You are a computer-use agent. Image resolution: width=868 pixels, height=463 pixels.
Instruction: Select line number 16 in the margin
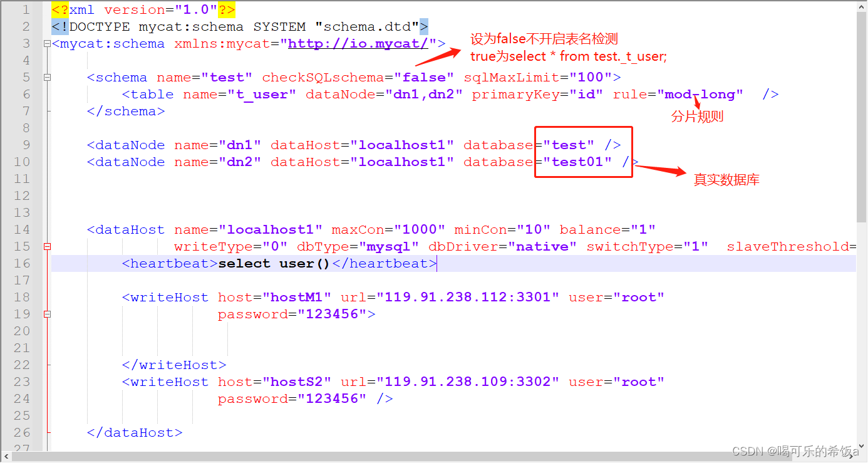[x=21, y=264]
